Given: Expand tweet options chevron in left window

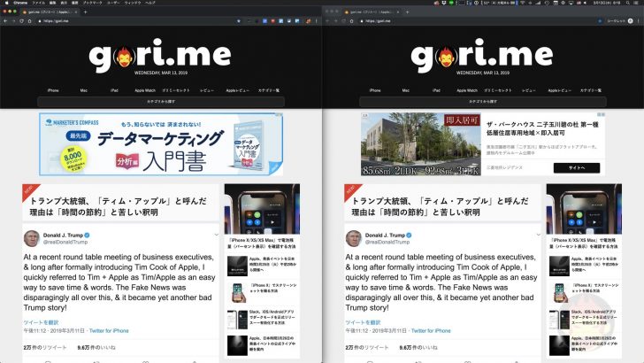Looking at the screenshot, I should point(216,235).
